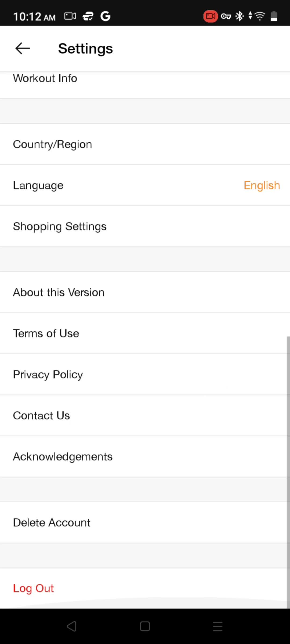290x644 pixels.
Task: Open Shopping Settings
Action: click(x=145, y=226)
